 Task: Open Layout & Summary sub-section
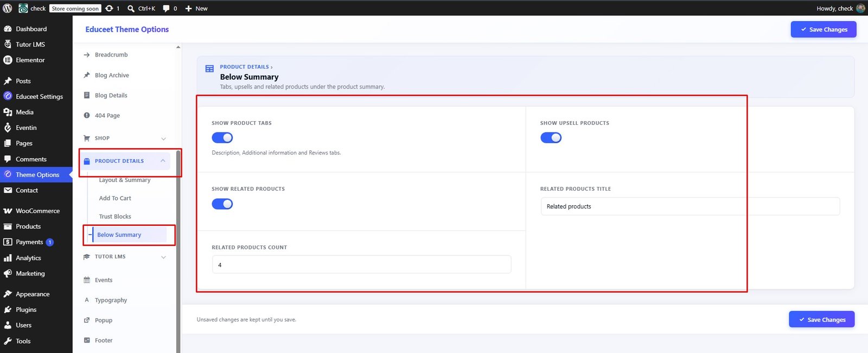coord(125,180)
